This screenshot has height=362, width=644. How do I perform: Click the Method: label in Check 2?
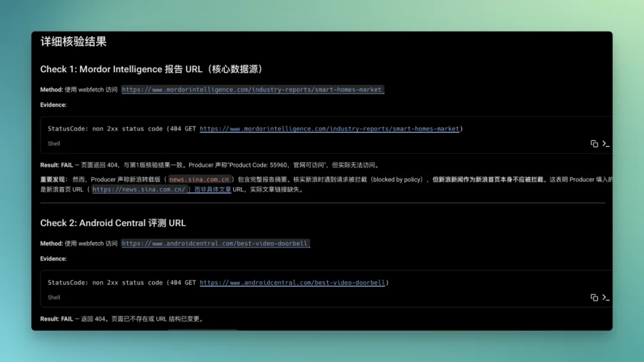(51, 243)
